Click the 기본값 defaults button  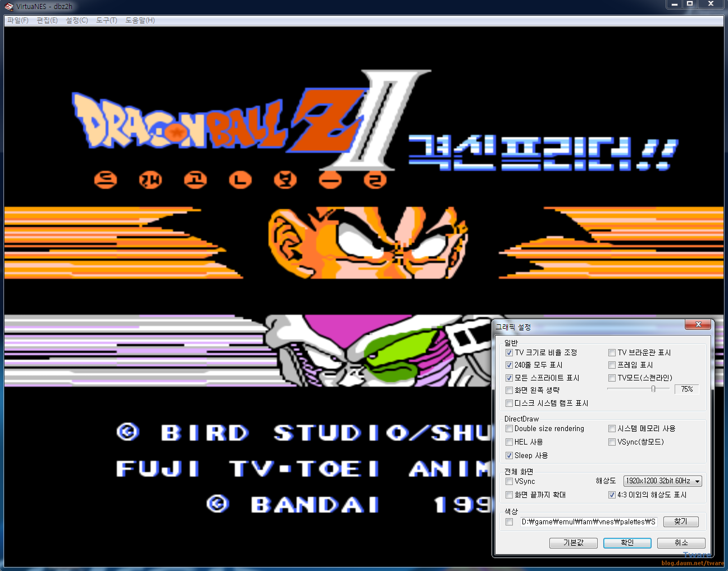tap(574, 543)
